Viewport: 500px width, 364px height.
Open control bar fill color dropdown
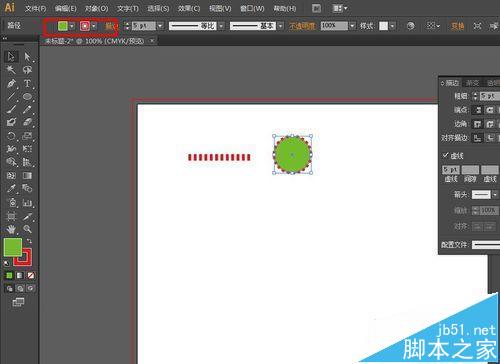72,26
